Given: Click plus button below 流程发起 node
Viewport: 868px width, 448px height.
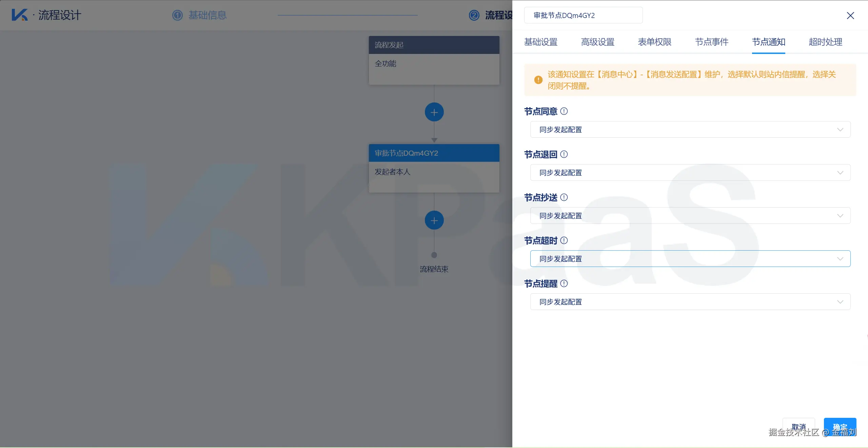Looking at the screenshot, I should (434, 112).
